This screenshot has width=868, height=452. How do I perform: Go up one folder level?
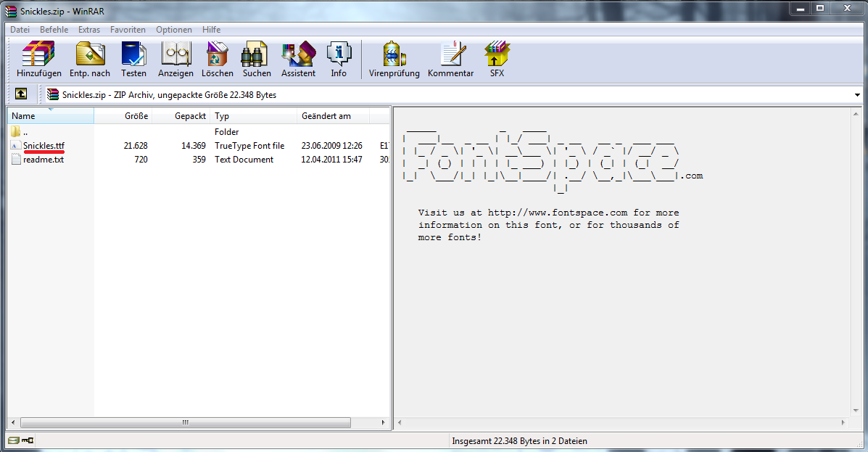pos(20,94)
